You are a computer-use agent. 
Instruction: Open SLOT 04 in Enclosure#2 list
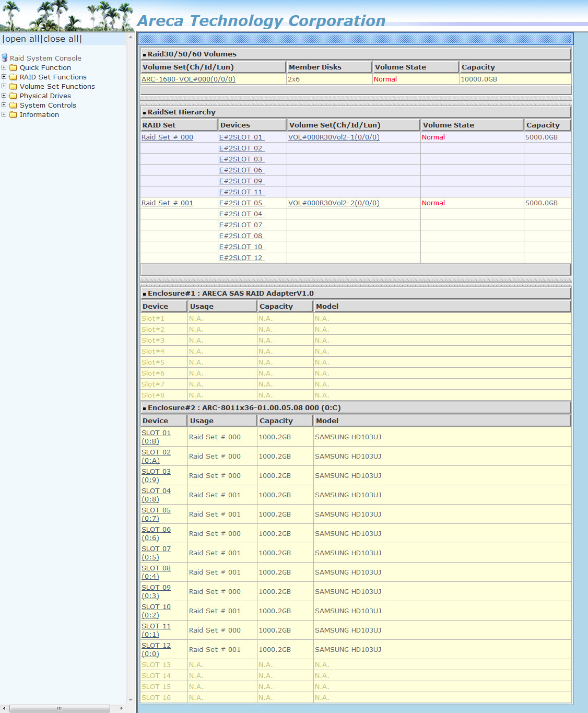[x=156, y=491]
